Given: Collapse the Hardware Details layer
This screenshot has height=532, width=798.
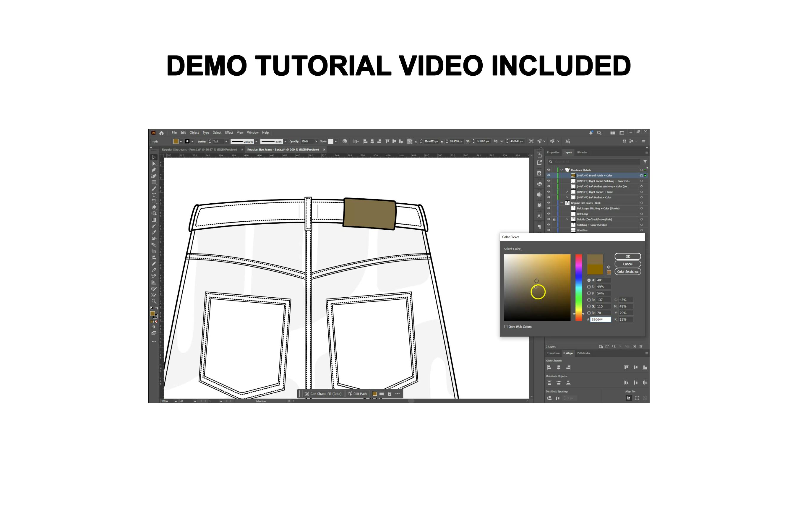Looking at the screenshot, I should 562,170.
